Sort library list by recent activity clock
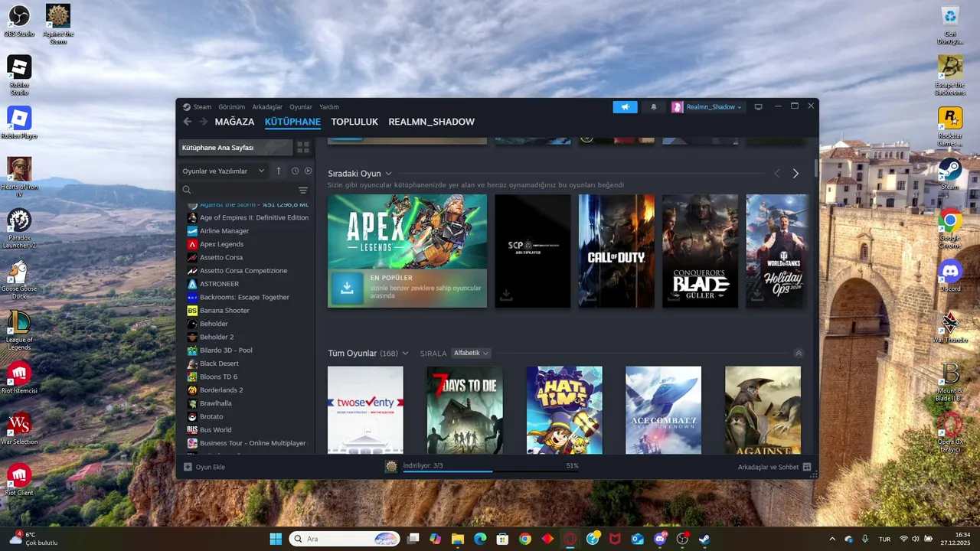Viewport: 980px width, 551px height. click(295, 171)
